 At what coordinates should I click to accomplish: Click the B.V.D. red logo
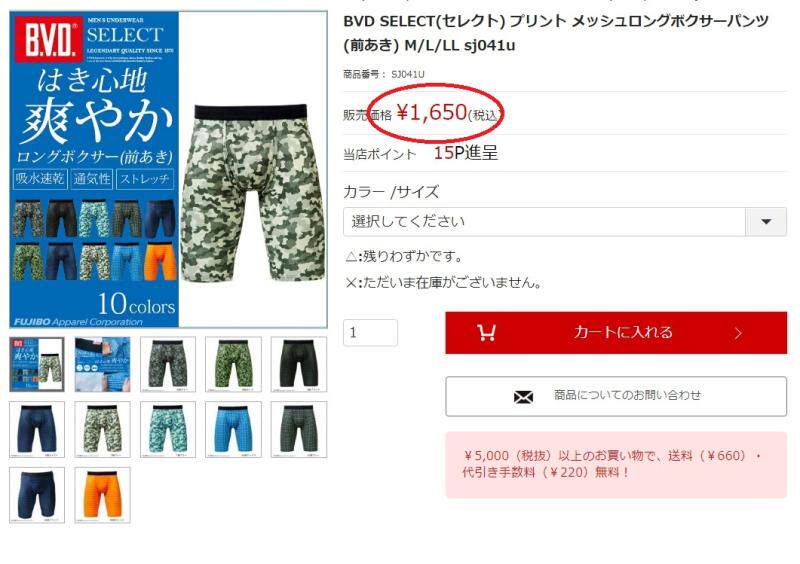point(48,39)
